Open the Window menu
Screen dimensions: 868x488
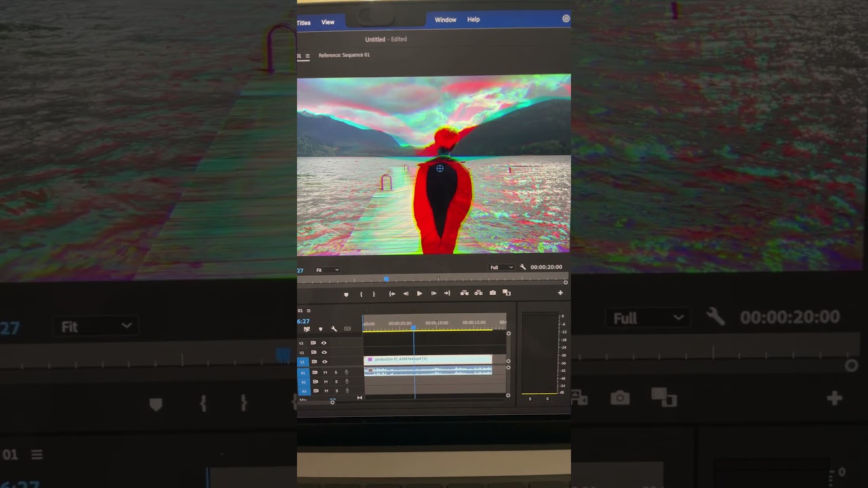[x=446, y=20]
